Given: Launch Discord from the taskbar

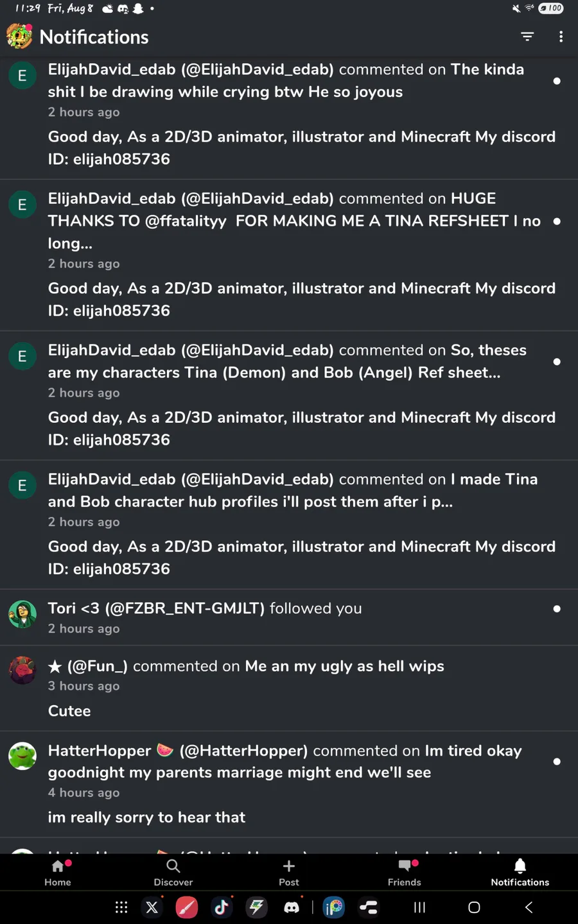Looking at the screenshot, I should coord(292,907).
